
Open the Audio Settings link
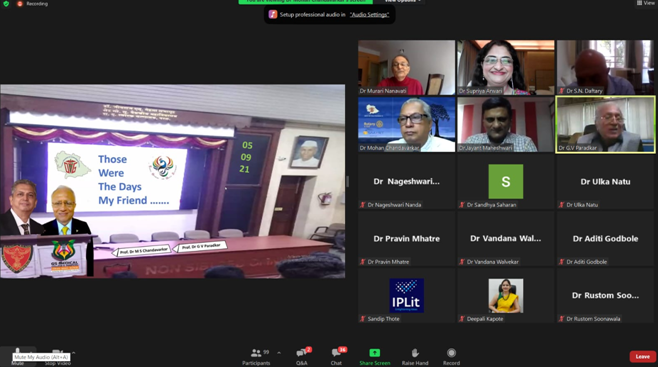point(369,15)
